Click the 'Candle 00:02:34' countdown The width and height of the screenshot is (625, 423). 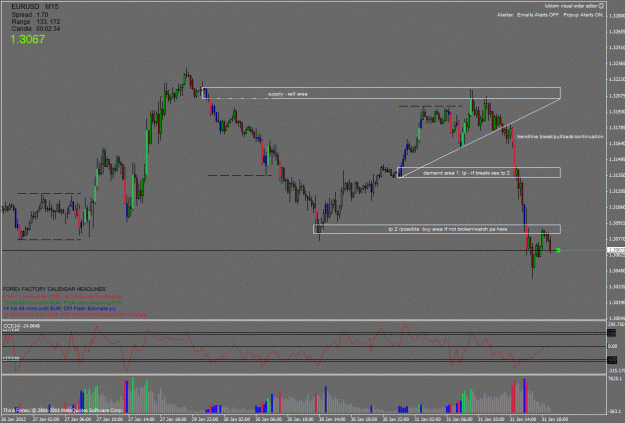(36, 29)
